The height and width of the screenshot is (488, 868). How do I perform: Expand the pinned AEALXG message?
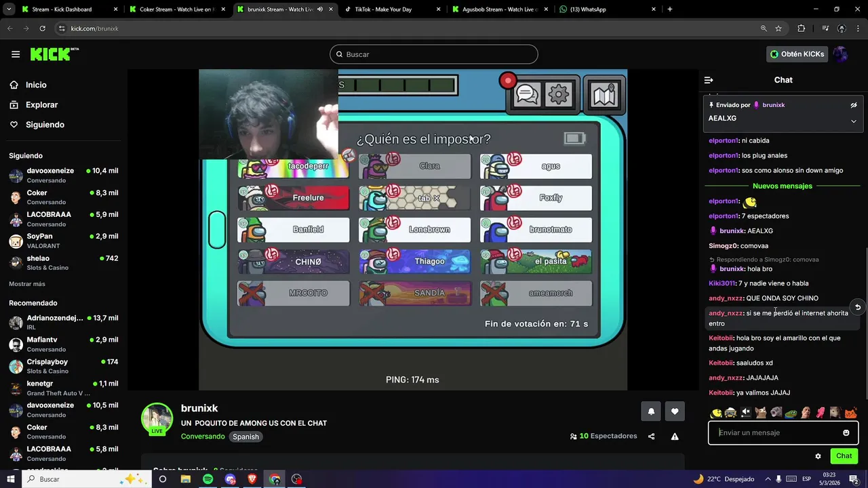(x=854, y=121)
